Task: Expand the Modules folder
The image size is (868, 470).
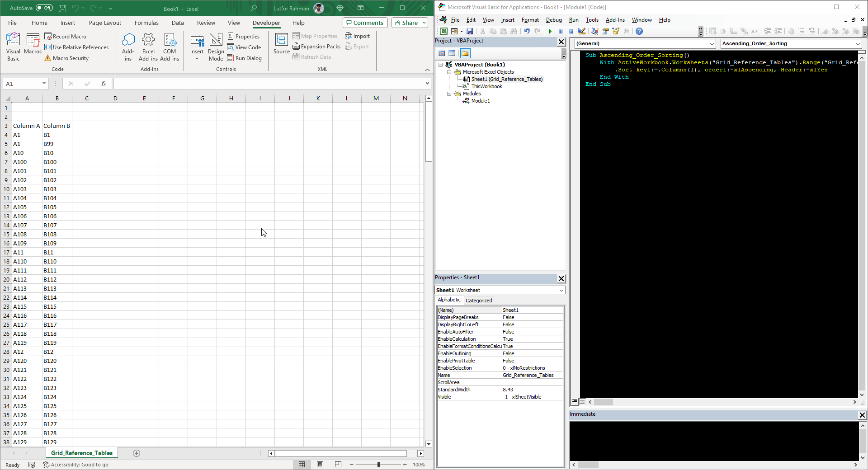Action: [449, 94]
